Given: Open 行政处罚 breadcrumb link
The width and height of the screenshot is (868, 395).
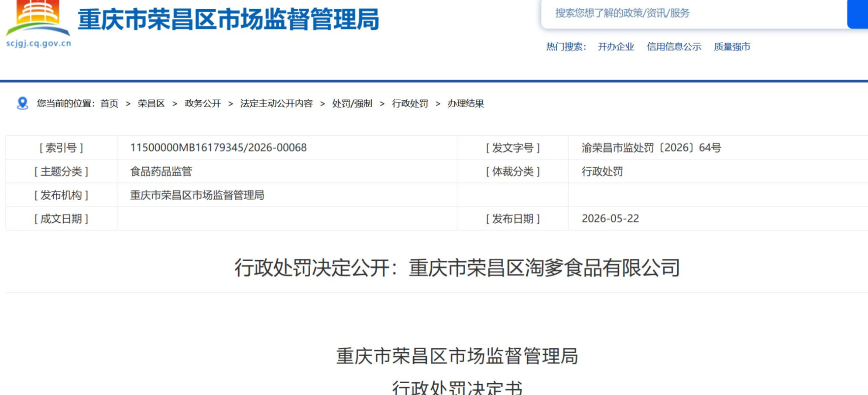Looking at the screenshot, I should click(410, 103).
